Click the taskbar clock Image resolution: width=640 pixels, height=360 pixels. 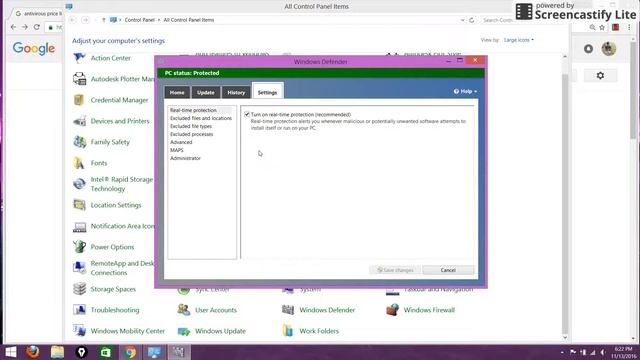click(623, 352)
